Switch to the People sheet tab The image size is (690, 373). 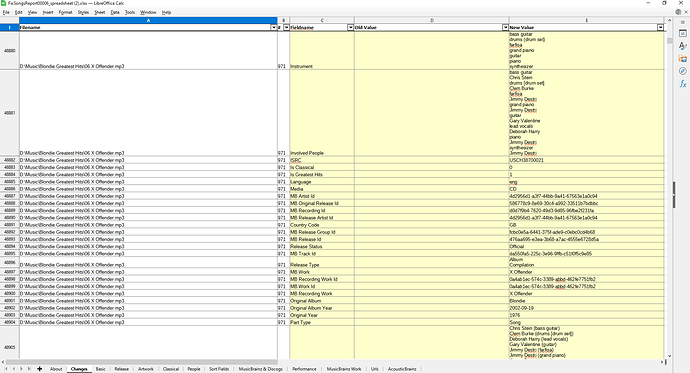pyautogui.click(x=194, y=369)
